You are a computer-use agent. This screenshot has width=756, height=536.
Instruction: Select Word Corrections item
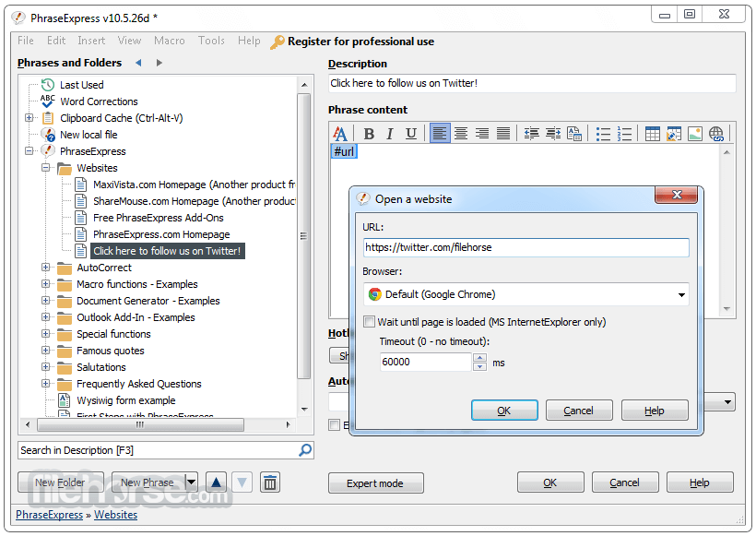tap(99, 101)
